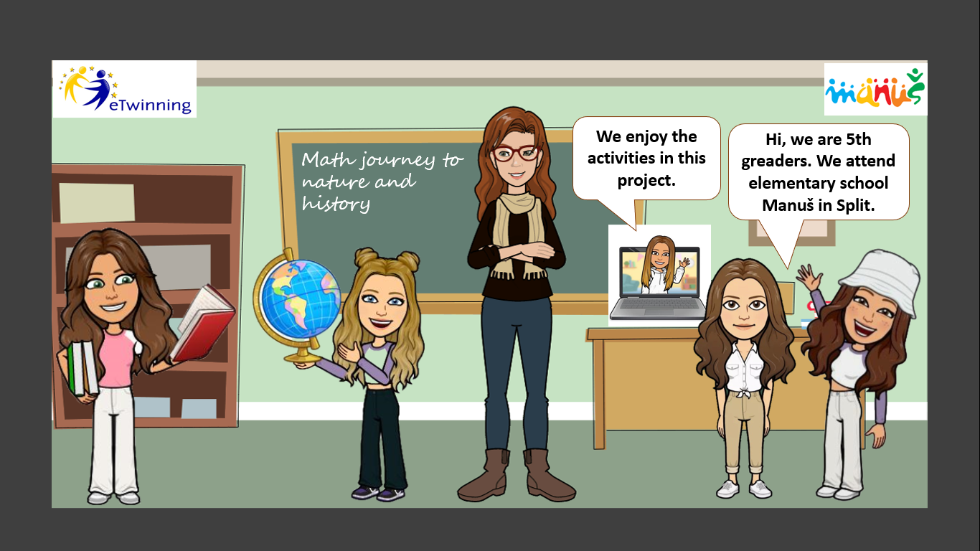Select 'Math journey to nature and history' chalkboard text

382,180
